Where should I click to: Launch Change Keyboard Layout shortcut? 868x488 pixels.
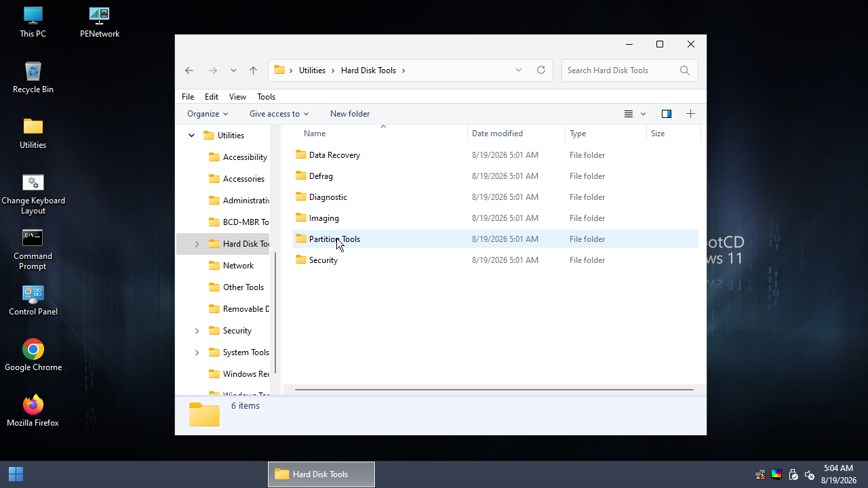pyautogui.click(x=33, y=195)
